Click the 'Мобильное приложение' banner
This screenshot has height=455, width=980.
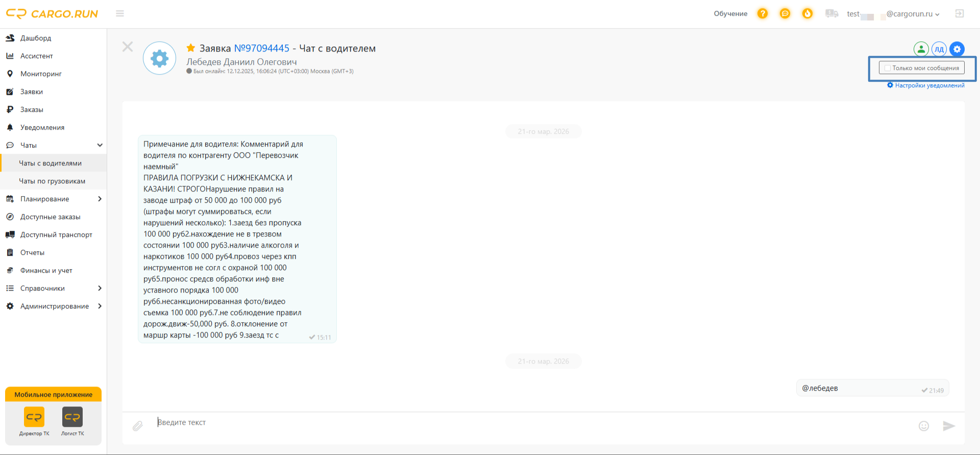click(53, 394)
